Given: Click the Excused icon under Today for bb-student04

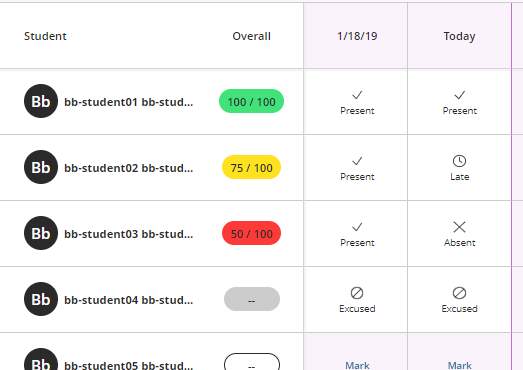Looking at the screenshot, I should tap(459, 293).
